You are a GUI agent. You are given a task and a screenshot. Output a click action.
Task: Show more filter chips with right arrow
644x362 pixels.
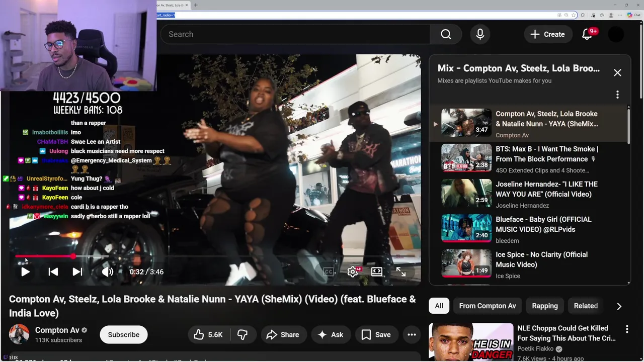(x=619, y=306)
